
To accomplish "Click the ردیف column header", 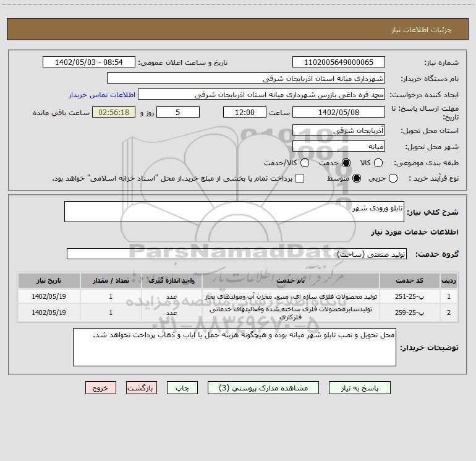I will pos(448,280).
